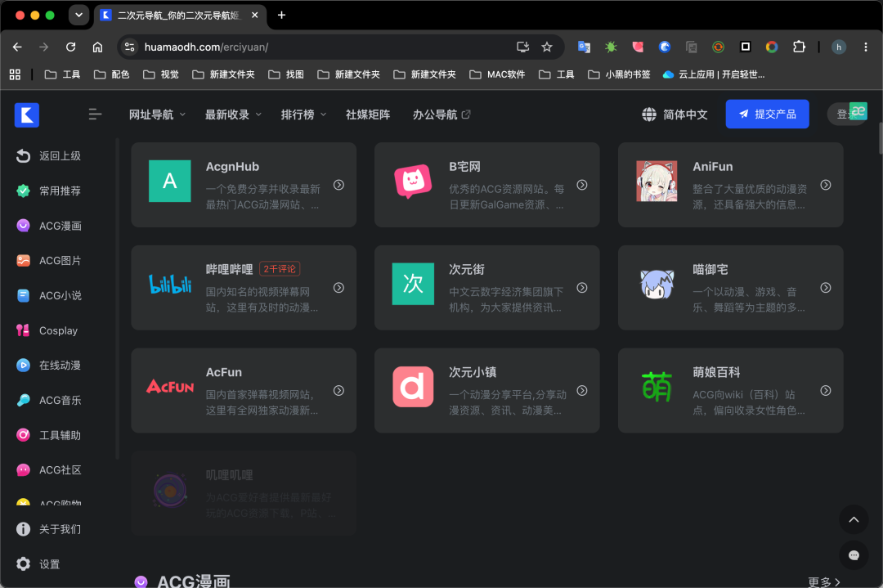Open the 云上应用 bookmark
Viewport: 883px width, 588px height.
[714, 74]
